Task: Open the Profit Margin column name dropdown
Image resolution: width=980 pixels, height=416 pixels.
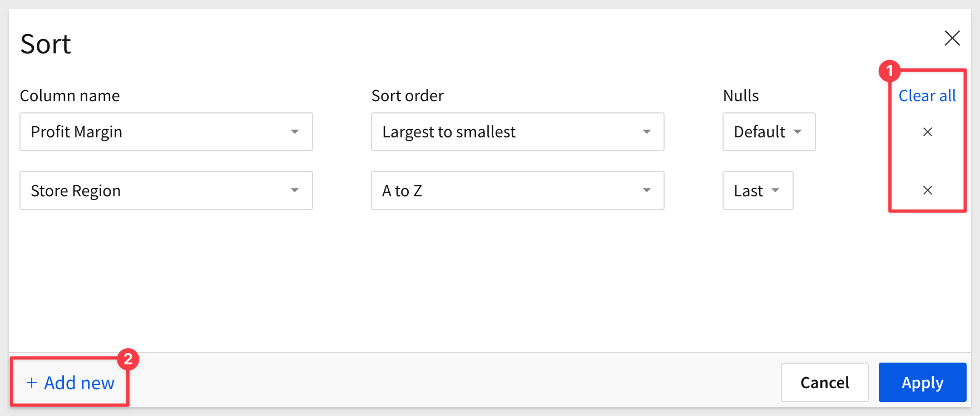Action: coord(166,132)
